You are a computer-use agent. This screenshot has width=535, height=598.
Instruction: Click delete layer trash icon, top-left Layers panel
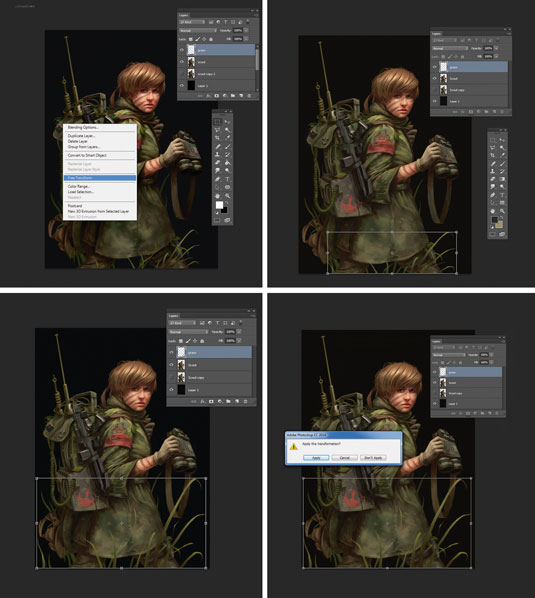pos(249,96)
